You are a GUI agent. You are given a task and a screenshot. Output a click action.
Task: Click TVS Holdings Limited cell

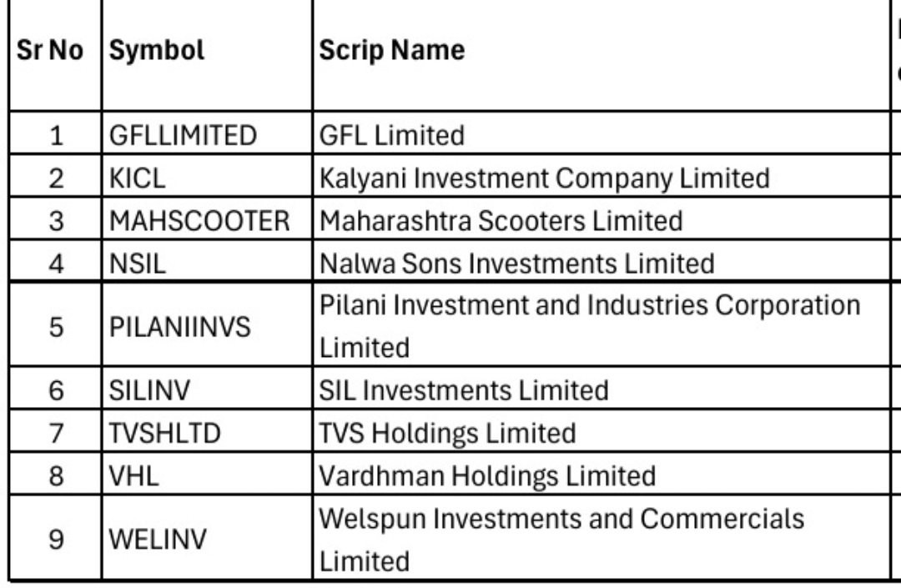pos(602,430)
